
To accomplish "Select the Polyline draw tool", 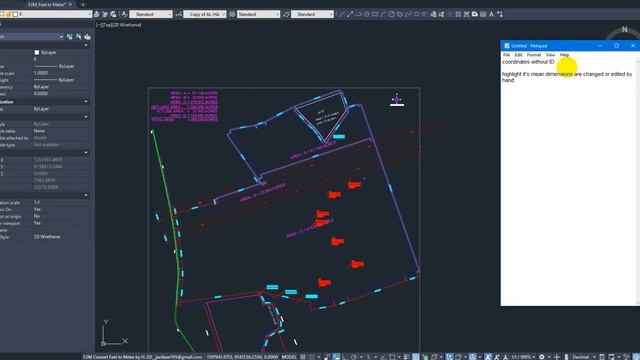I will coord(358,14).
